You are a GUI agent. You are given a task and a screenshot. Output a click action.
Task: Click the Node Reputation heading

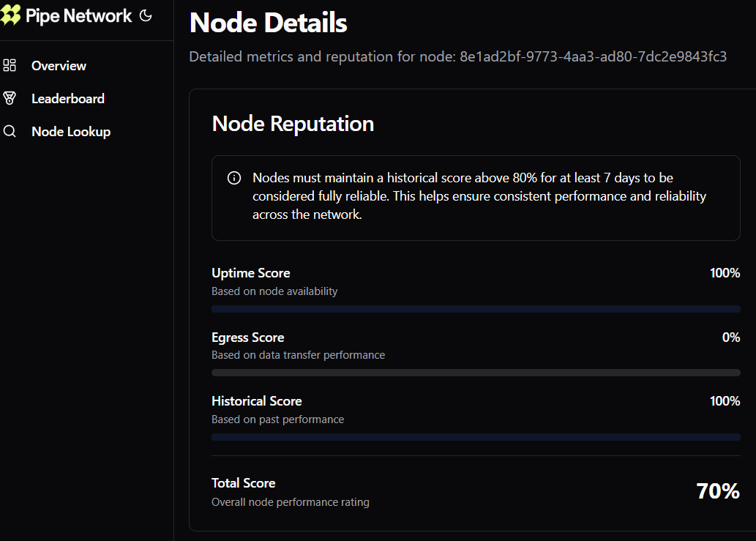(293, 124)
